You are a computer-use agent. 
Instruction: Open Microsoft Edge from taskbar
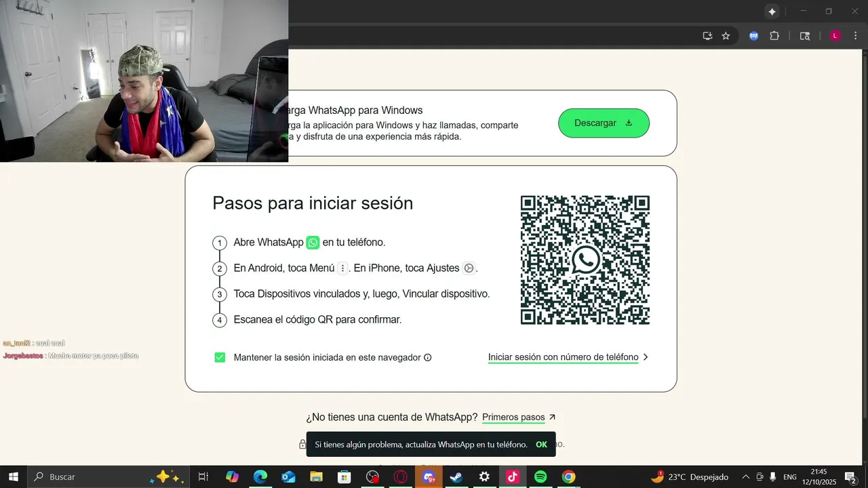pos(260,477)
